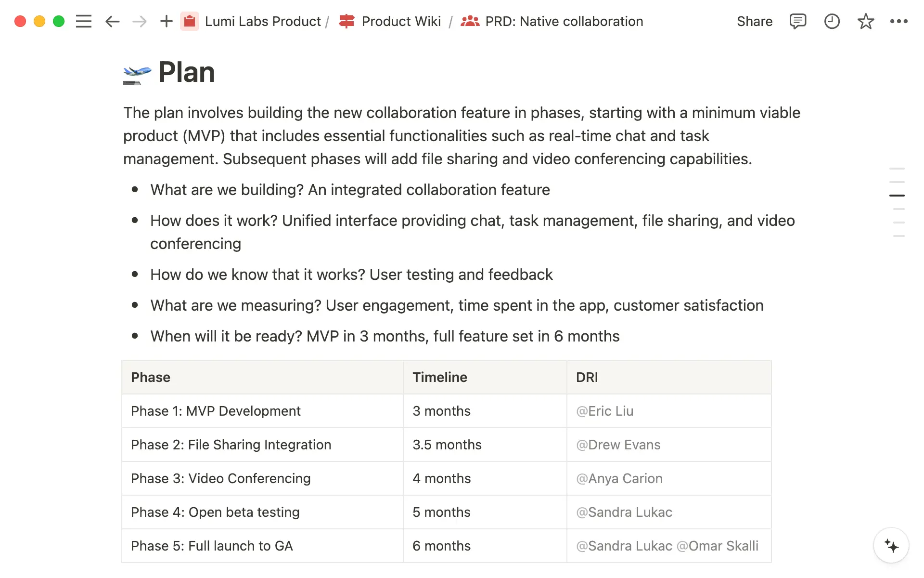Open Lumi Labs Product from the breadcrumb
This screenshot has height=578, width=924.
coord(263,21)
